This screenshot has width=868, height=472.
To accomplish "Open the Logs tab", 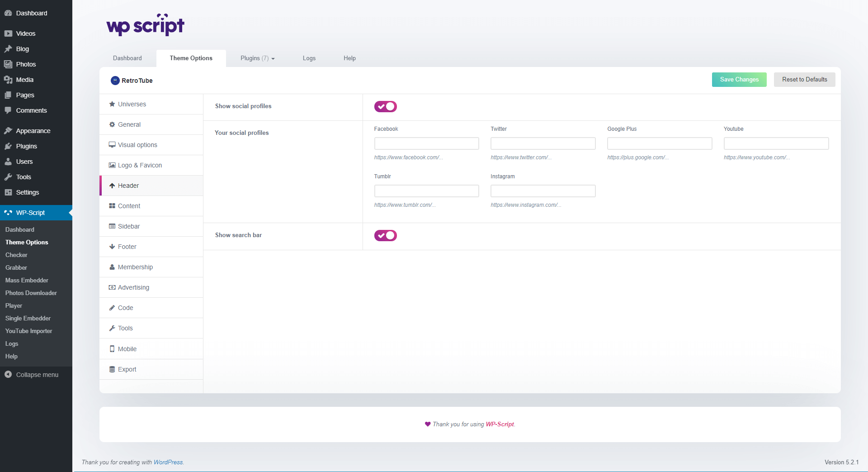I will click(309, 58).
